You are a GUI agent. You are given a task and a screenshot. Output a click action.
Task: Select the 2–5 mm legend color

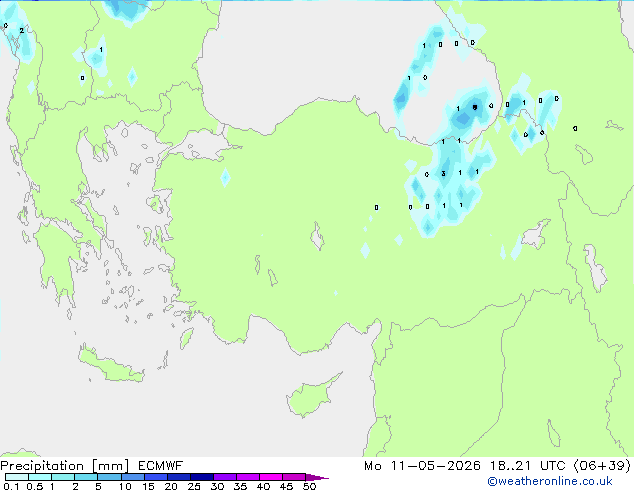(x=86, y=477)
